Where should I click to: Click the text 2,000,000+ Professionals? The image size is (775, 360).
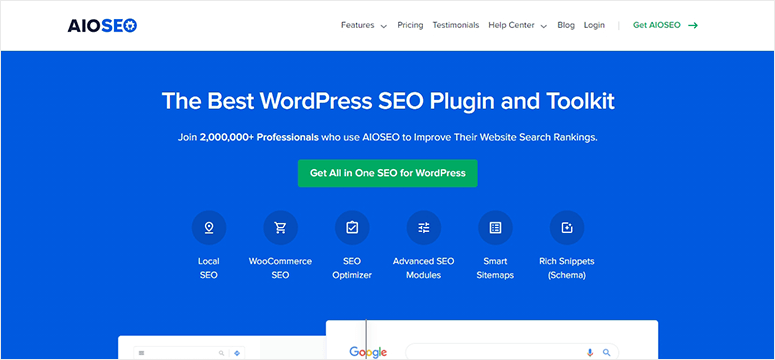[259, 137]
